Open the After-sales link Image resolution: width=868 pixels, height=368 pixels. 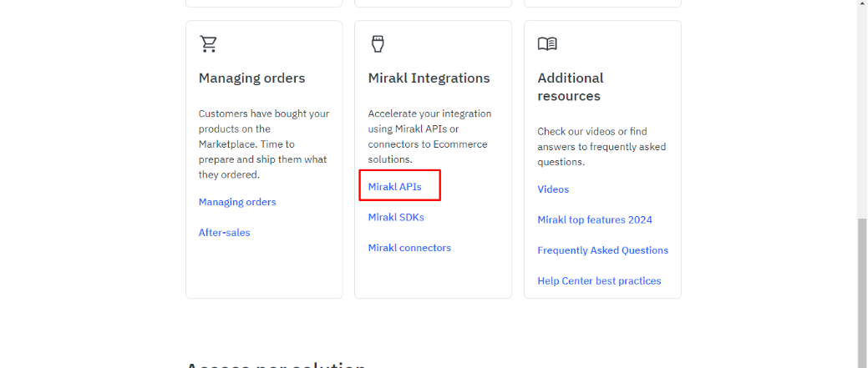[224, 233]
